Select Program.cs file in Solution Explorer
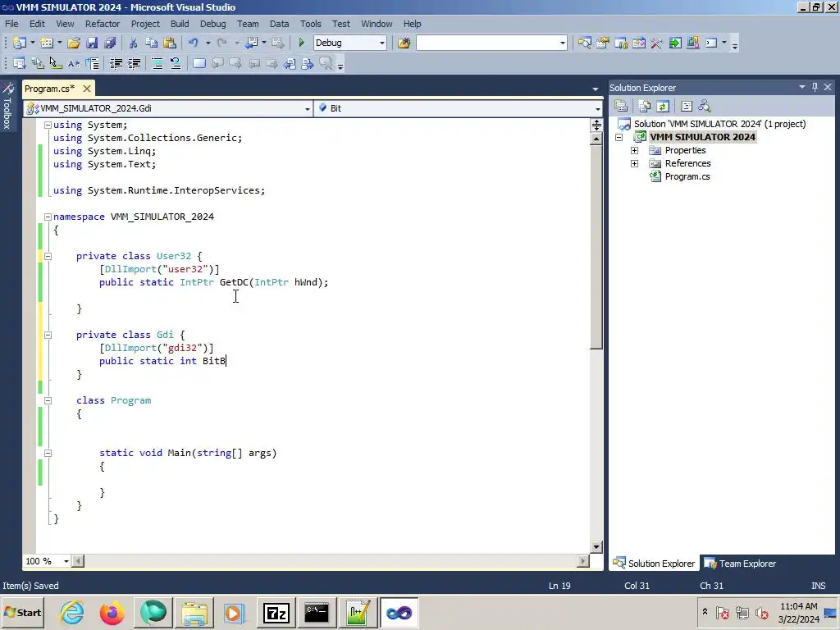Viewport: 840px width, 630px height. (x=687, y=177)
